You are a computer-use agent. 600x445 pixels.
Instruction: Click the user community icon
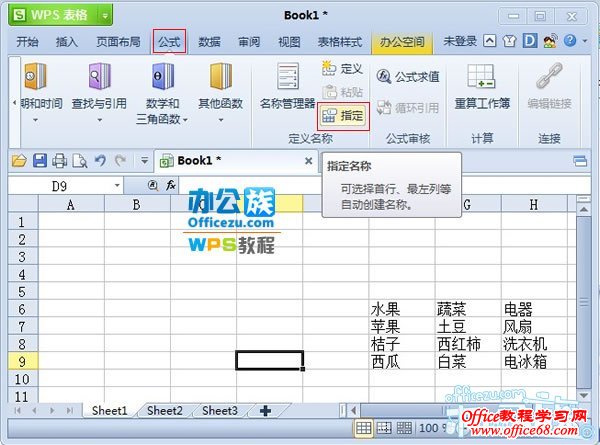550,41
